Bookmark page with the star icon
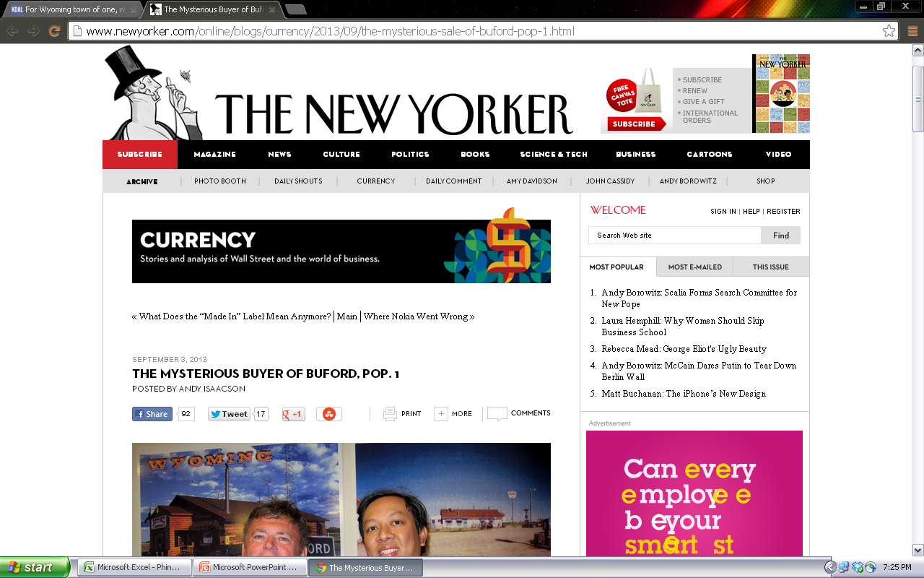The height and width of the screenshot is (578, 924). [x=889, y=31]
